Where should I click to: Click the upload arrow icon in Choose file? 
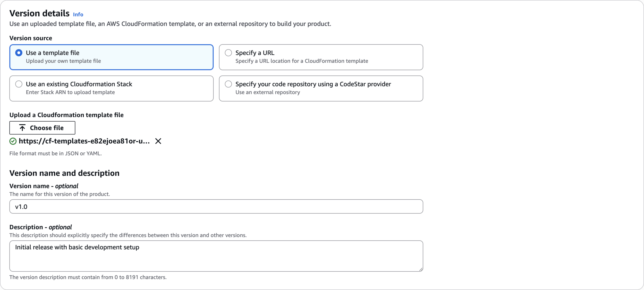point(22,128)
